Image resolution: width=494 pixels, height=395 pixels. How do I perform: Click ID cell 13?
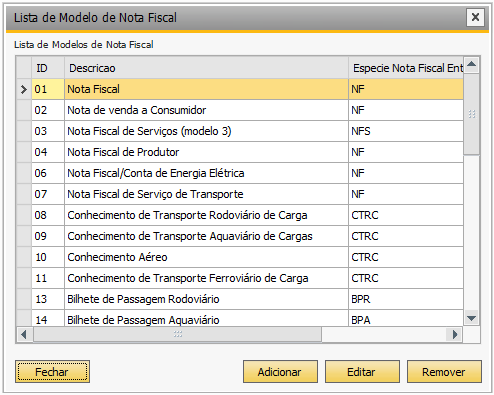[48, 299]
